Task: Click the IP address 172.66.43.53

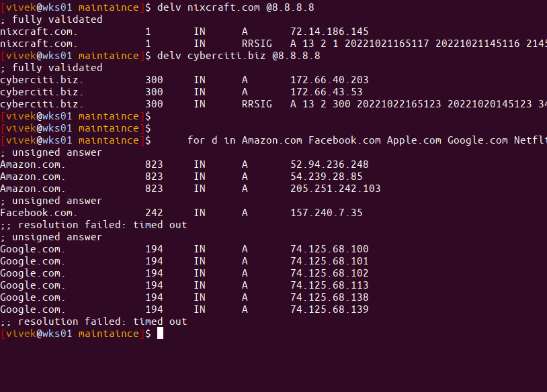Action: coord(327,92)
